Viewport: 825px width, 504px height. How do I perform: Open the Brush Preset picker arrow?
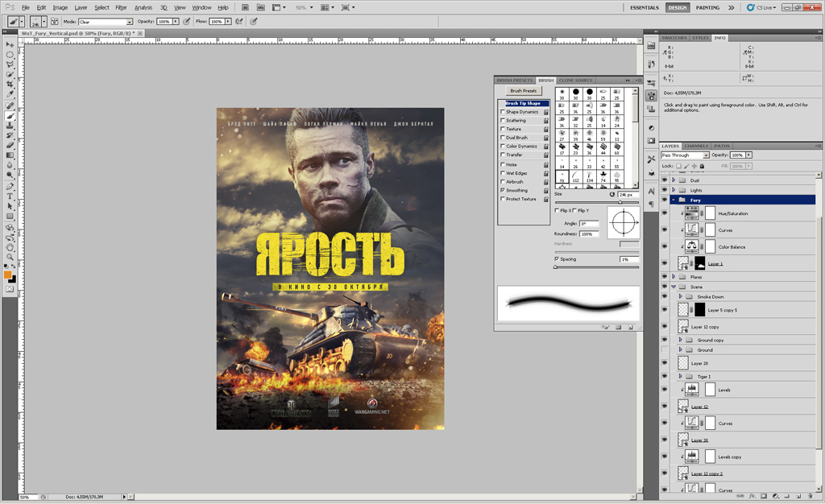44,22
